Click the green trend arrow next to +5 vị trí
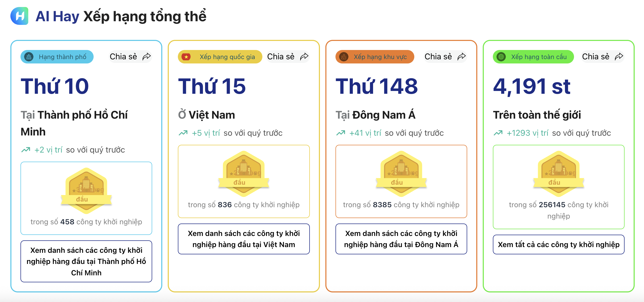Viewport: 644px width, 302px height. [183, 133]
